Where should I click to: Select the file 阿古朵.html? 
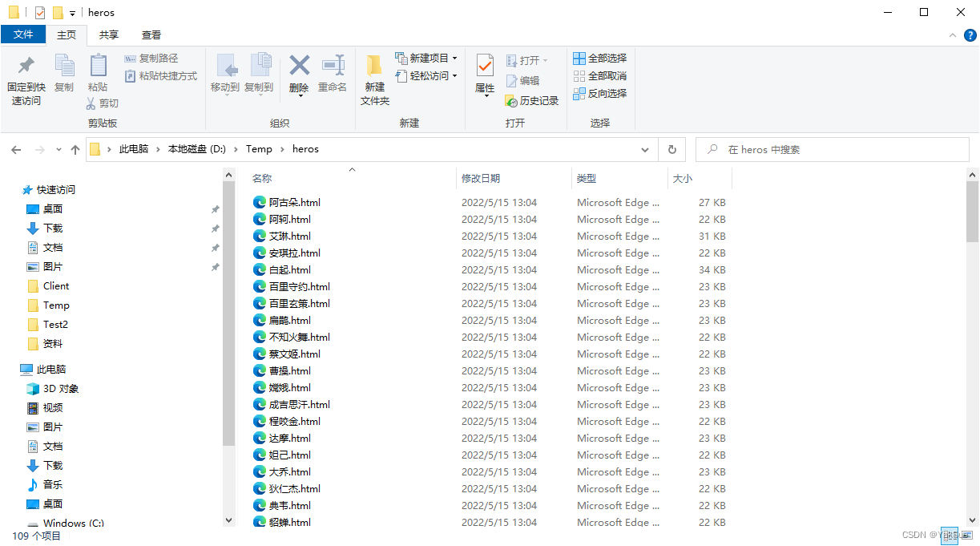(x=295, y=203)
